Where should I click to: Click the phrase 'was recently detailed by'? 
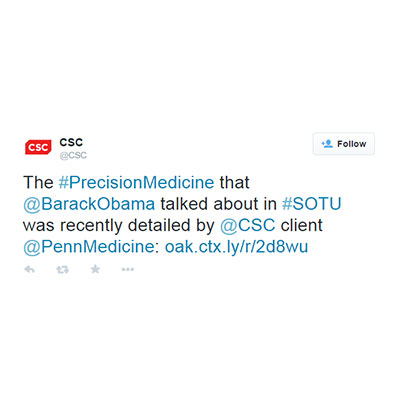pos(118,226)
